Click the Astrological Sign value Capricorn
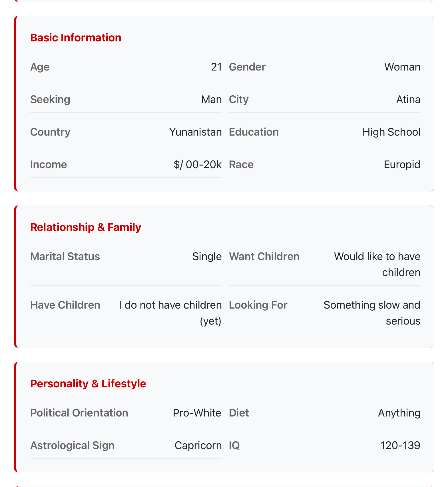The image size is (448, 487). pyautogui.click(x=198, y=445)
